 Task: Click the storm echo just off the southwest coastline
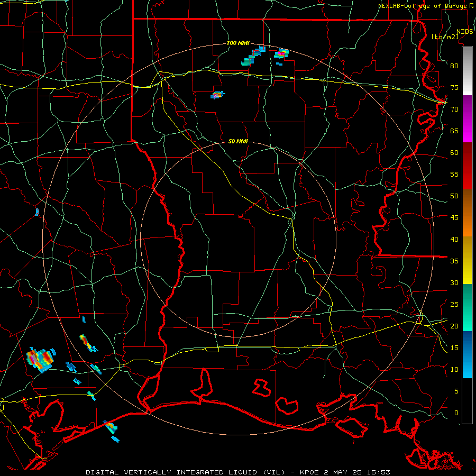[x=111, y=427]
